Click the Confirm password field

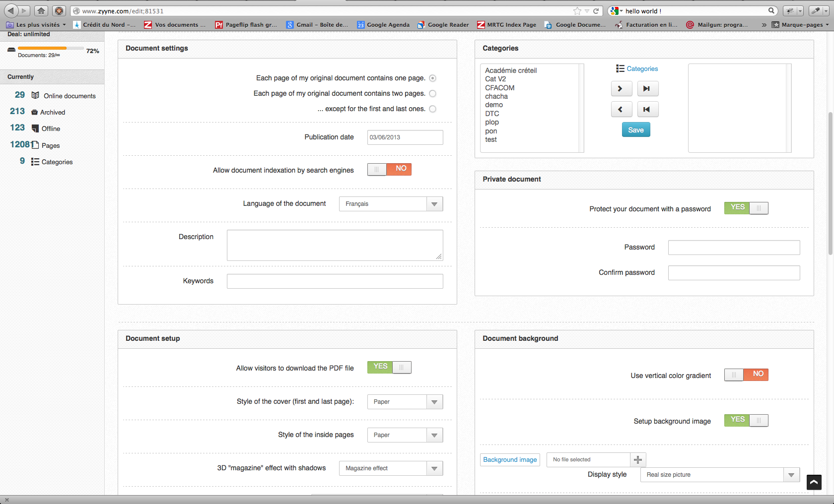tap(734, 273)
